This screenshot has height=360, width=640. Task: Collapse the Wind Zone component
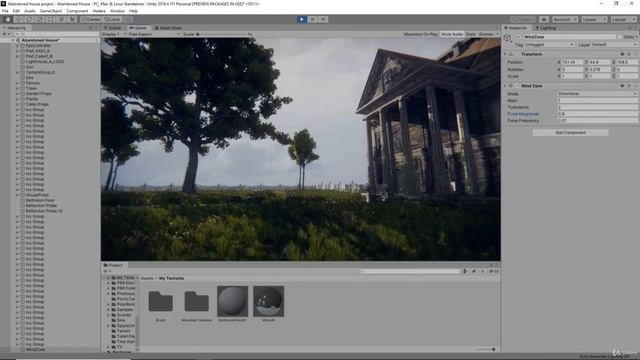(505, 86)
